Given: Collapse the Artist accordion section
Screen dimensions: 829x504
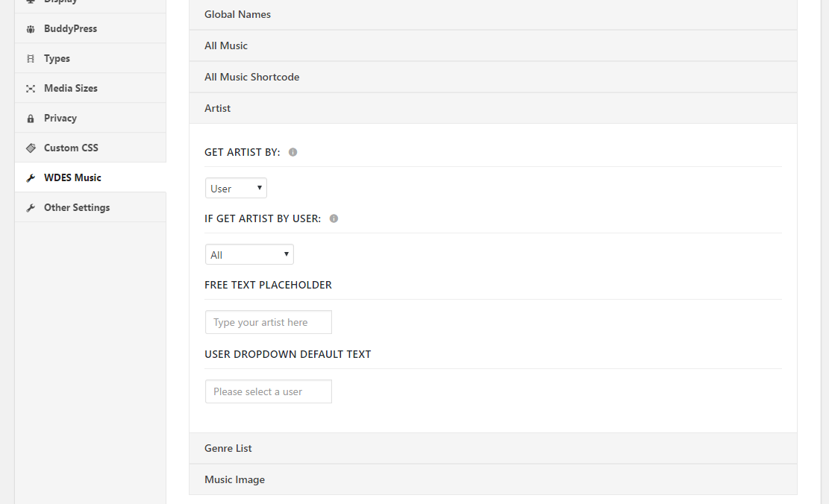Looking at the screenshot, I should tap(492, 108).
